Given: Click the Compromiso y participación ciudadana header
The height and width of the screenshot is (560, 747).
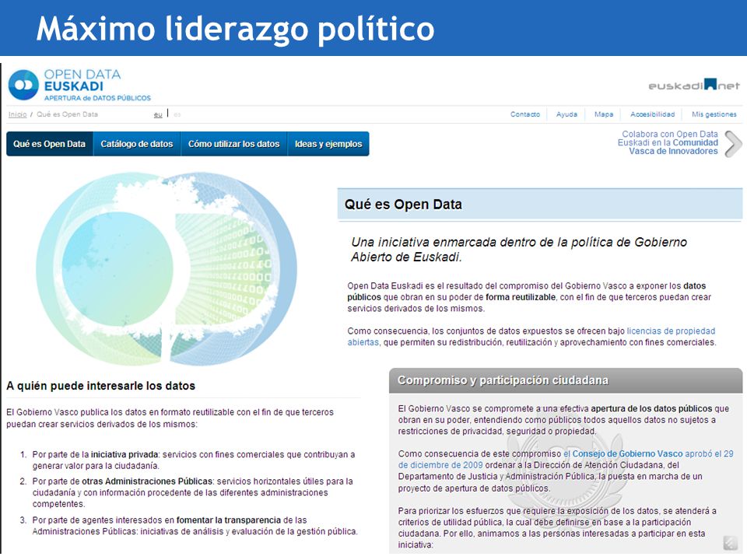Looking at the screenshot, I should point(503,380).
